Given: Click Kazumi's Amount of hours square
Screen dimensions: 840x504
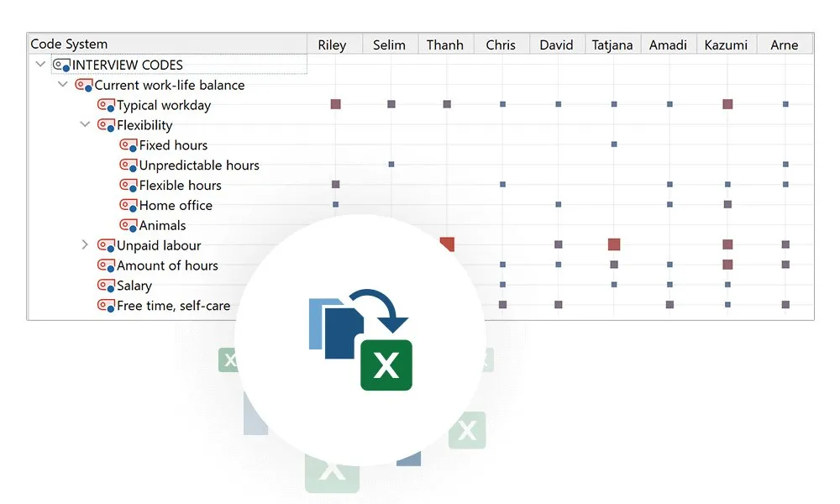Looking at the screenshot, I should pyautogui.click(x=727, y=264).
